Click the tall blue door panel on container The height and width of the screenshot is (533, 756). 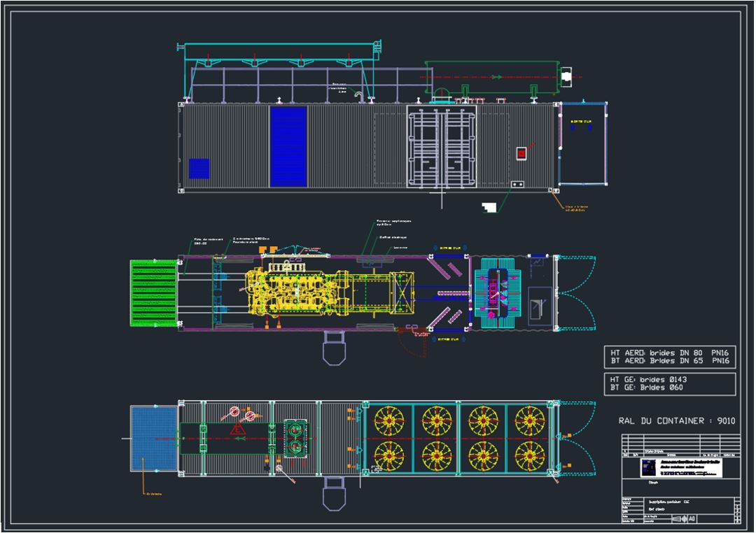(x=288, y=146)
